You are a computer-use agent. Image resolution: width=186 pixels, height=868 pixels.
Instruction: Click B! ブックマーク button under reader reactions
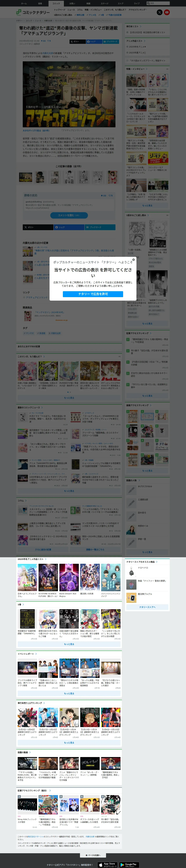(x=100, y=227)
